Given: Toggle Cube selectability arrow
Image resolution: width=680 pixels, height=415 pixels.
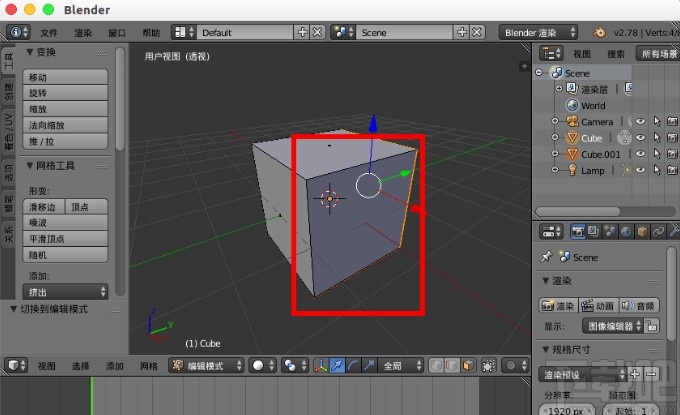Looking at the screenshot, I should (657, 137).
